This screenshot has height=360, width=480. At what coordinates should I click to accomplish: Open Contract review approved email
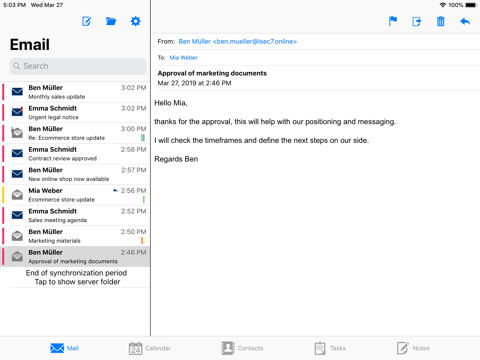tap(75, 154)
